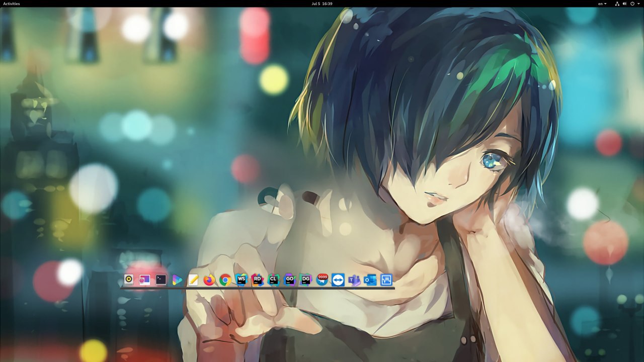Launch the screenshot tool in dock
Image resolution: width=644 pixels, height=362 pixels.
145,280
